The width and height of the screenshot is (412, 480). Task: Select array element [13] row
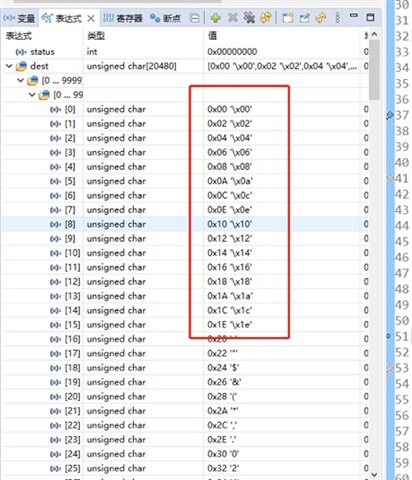point(185,296)
